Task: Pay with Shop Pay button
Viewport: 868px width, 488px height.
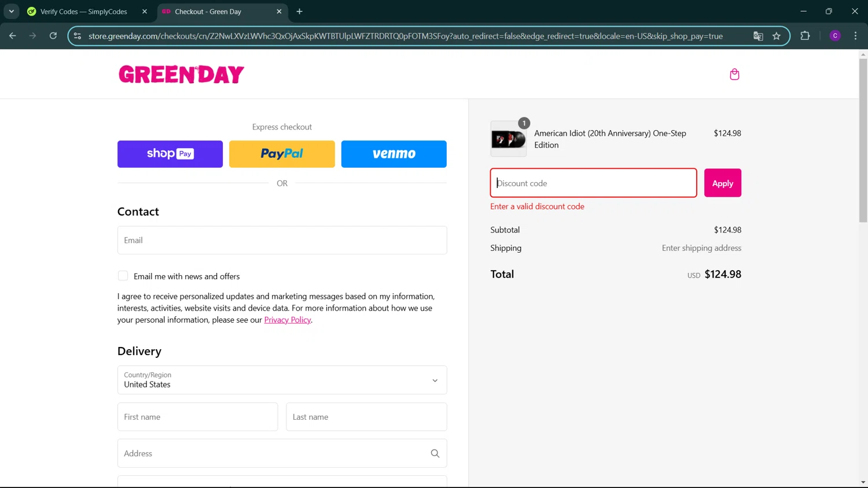Action: pyautogui.click(x=170, y=154)
